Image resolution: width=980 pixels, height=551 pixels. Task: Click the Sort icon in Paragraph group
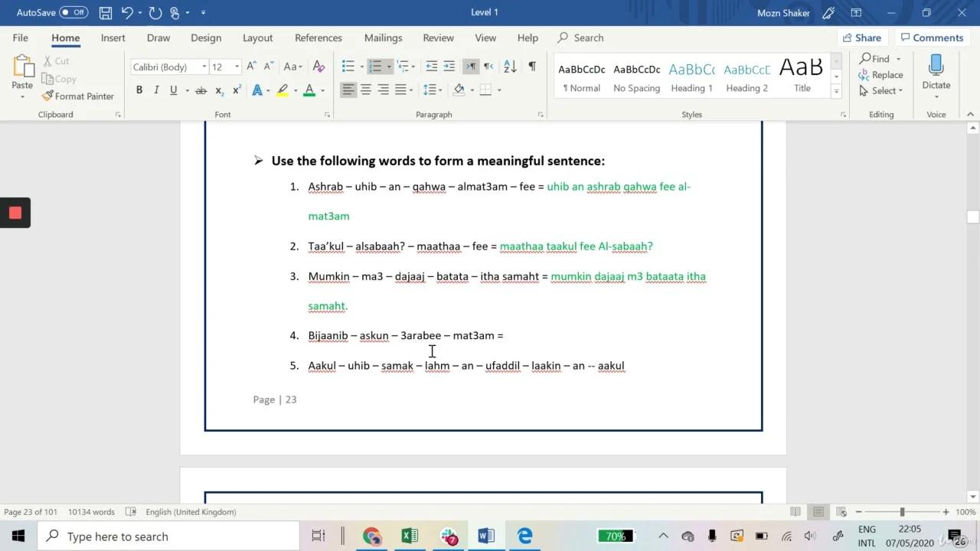[x=510, y=66]
